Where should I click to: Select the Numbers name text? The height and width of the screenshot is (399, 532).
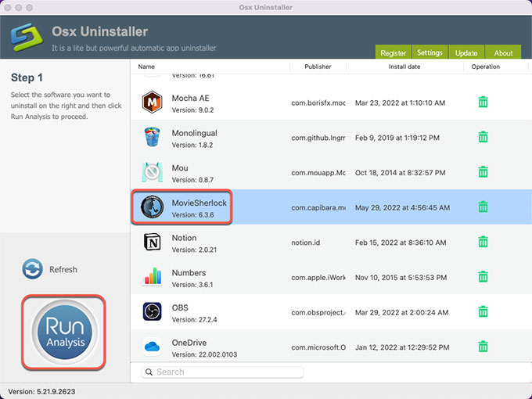coord(189,273)
